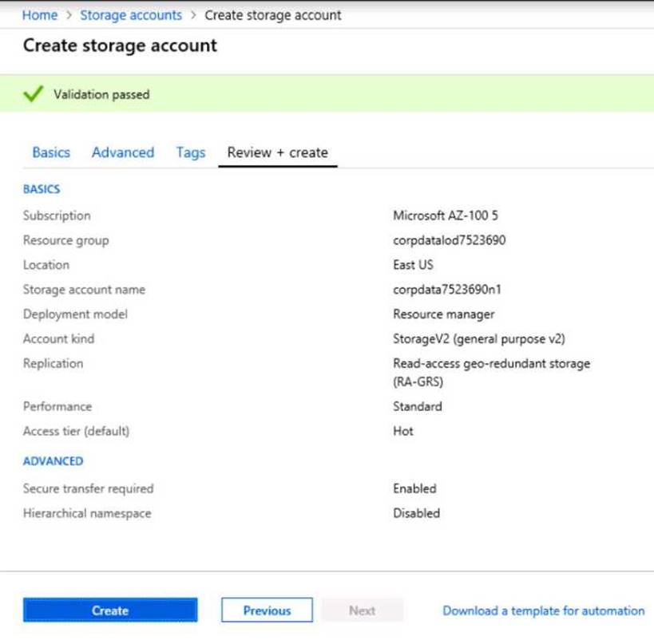
Task: Select the 'Access tier (default)' label
Action: click(x=77, y=431)
